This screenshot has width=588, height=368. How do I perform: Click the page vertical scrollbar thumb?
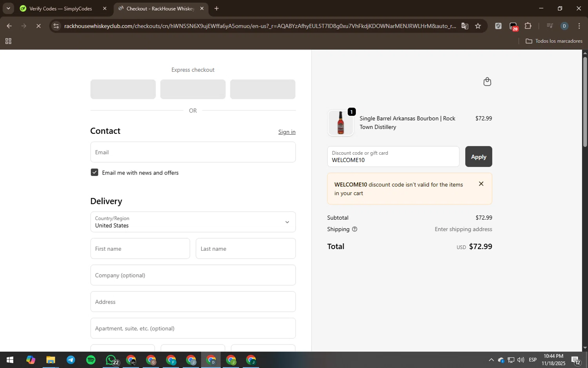[585, 102]
